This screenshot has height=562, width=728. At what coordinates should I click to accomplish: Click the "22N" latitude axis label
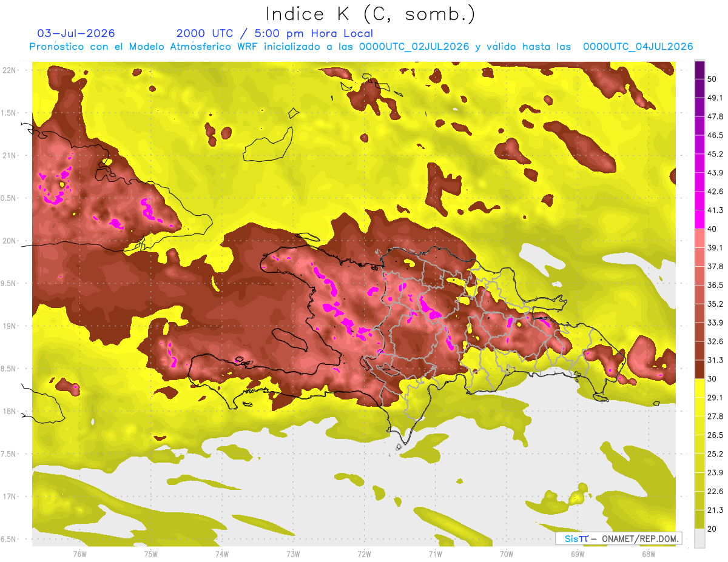point(9,70)
